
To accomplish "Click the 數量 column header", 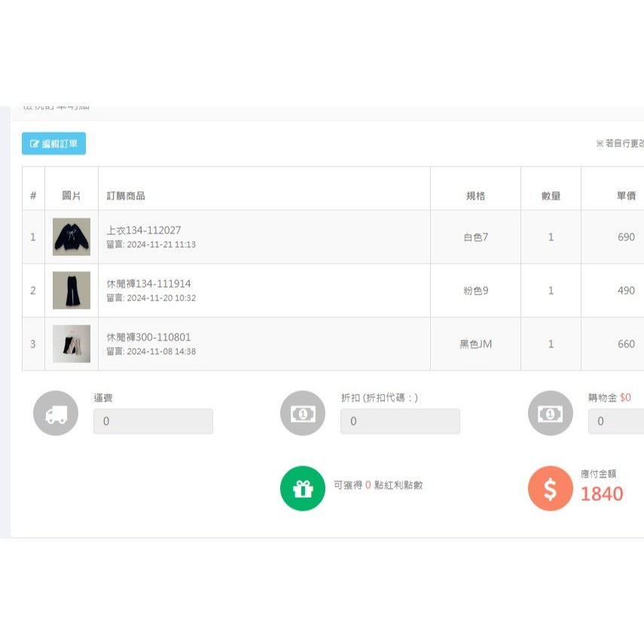I will point(551,196).
